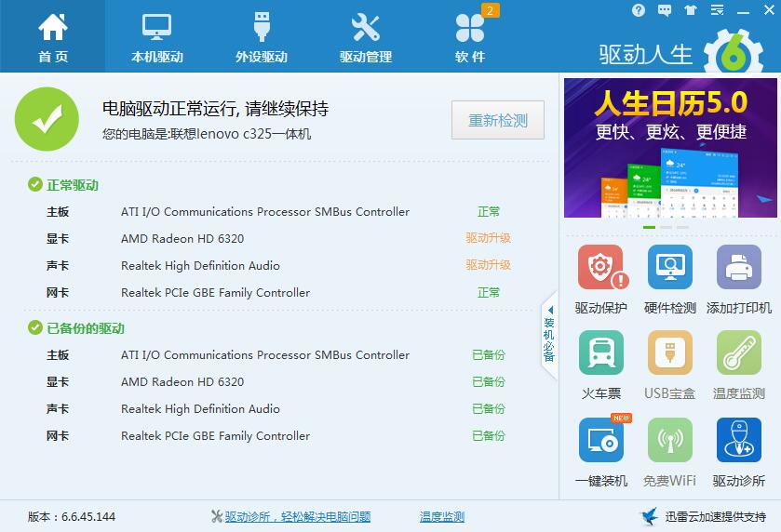Click the 正常驱动 section checkmark icon
This screenshot has width=781, height=532.
pos(34,185)
